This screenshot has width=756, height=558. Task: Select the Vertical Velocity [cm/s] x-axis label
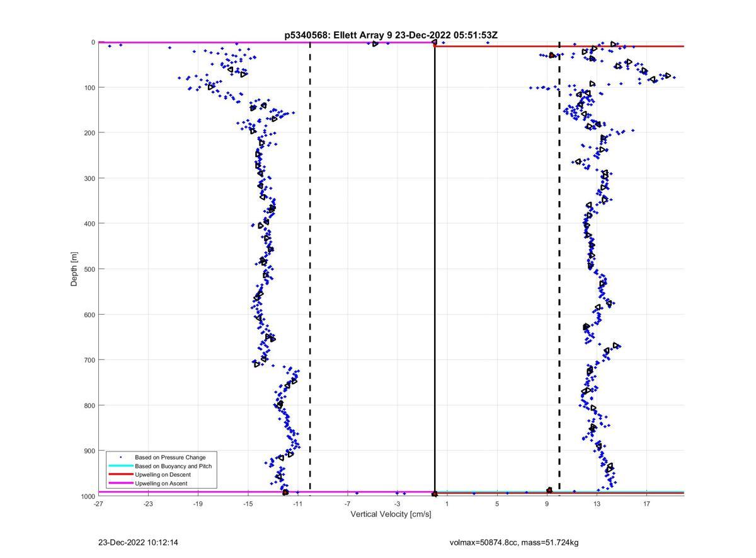tap(391, 514)
